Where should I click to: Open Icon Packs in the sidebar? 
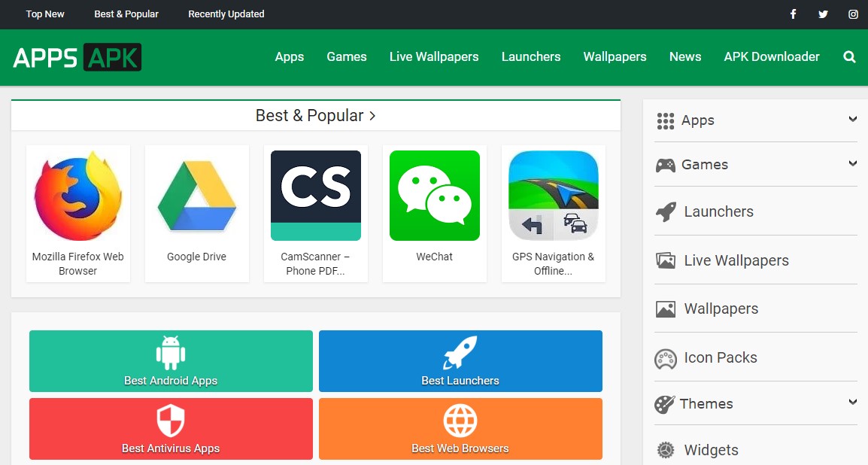click(x=720, y=358)
